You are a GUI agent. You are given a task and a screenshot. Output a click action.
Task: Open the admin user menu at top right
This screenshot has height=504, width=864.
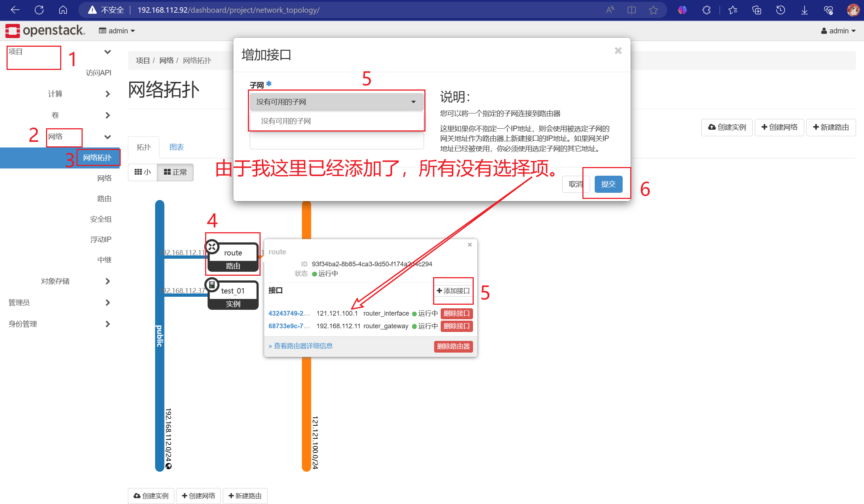[x=838, y=31]
